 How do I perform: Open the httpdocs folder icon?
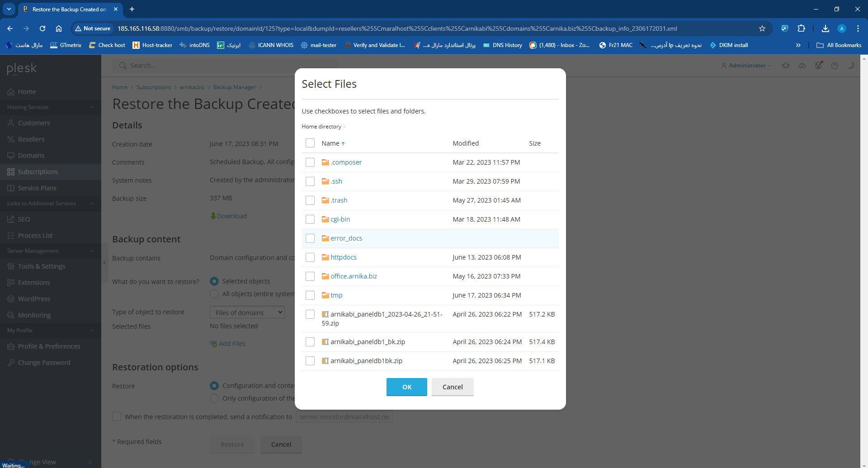click(325, 257)
